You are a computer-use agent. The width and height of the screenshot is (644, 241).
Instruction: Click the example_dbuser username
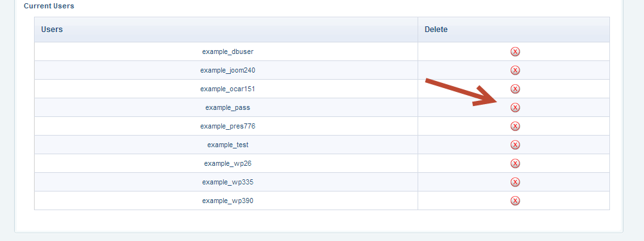[228, 52]
